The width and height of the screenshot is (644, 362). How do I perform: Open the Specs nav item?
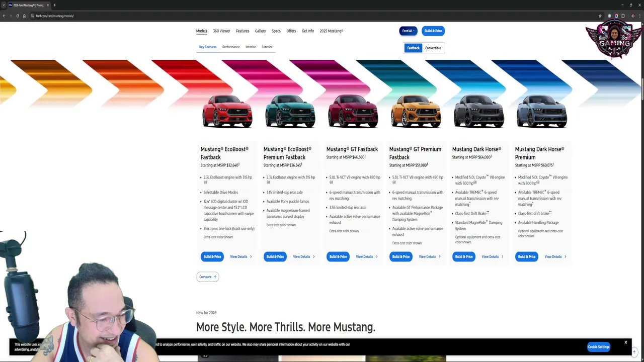[276, 31]
